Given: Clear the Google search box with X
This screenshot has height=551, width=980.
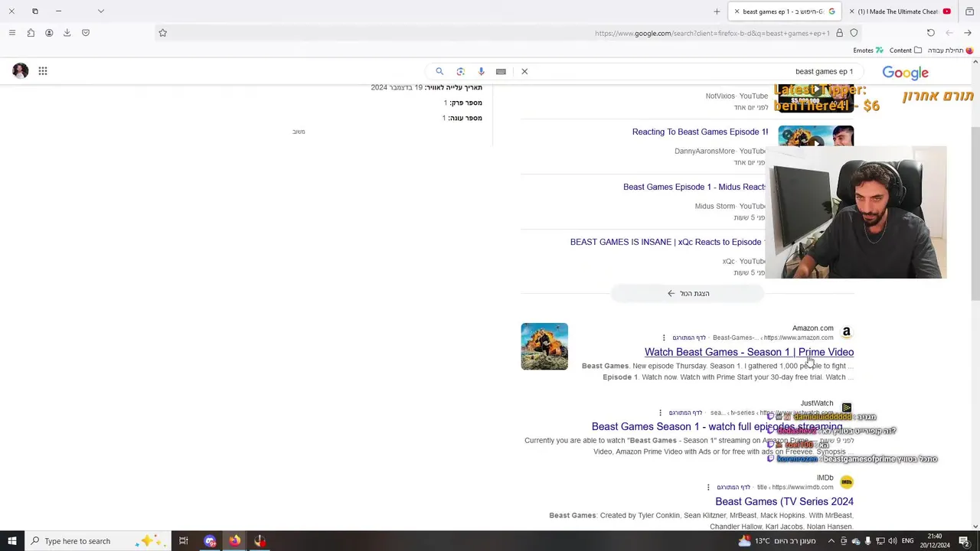Looking at the screenshot, I should [524, 71].
